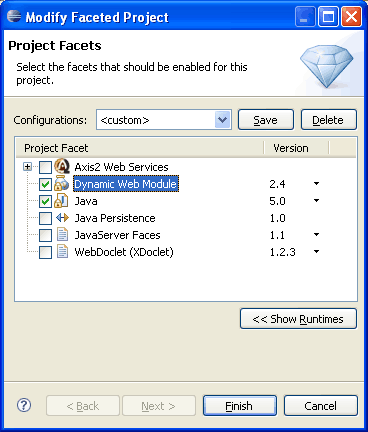
Task: Expand the Axis2 Web Services tree node
Action: click(27, 167)
